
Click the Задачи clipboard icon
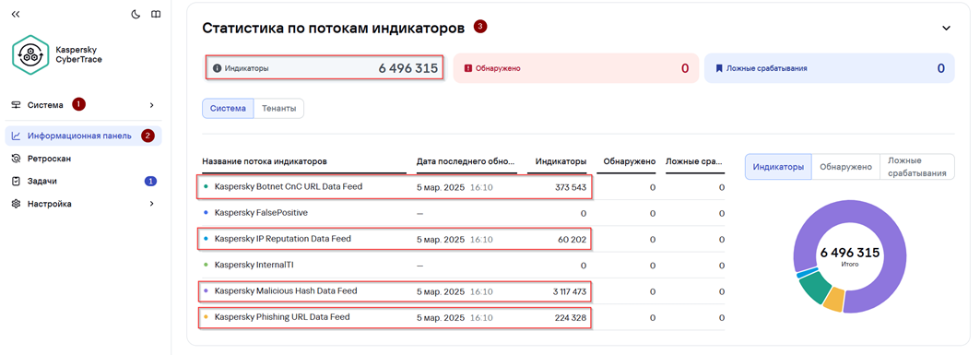coord(17,182)
